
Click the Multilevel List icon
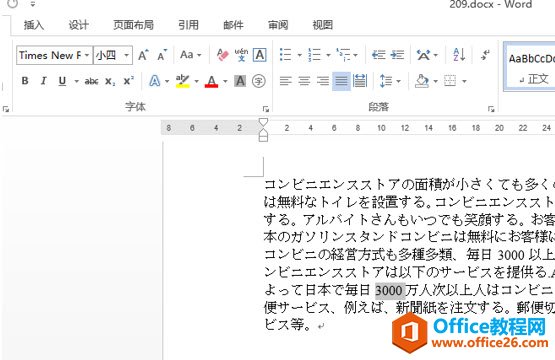(343, 55)
